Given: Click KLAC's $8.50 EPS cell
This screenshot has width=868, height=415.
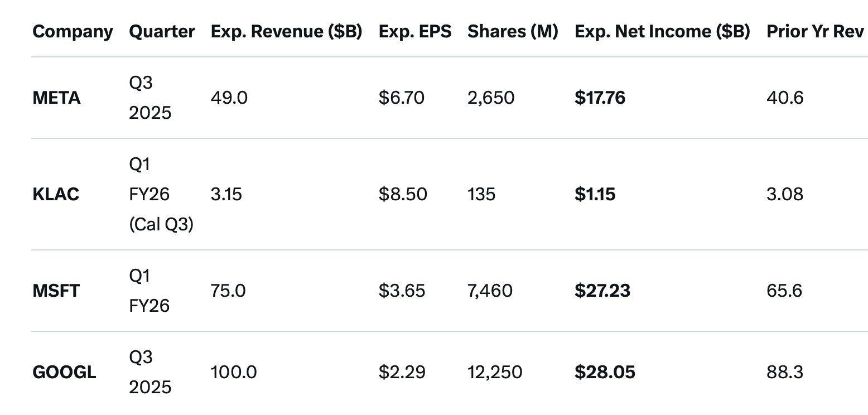Looking at the screenshot, I should (x=403, y=194).
